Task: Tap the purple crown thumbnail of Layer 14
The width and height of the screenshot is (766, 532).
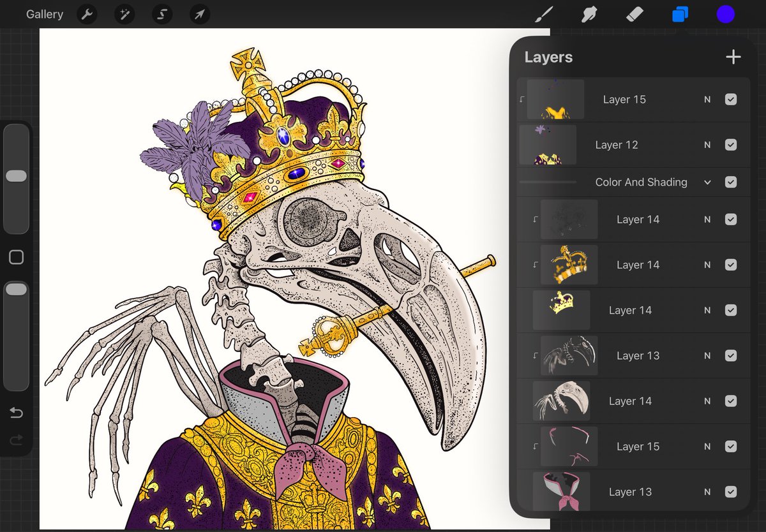Action: coord(561,311)
